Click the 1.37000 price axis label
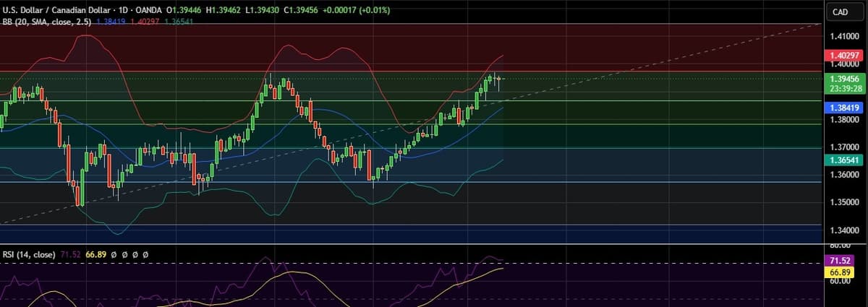 (844, 147)
